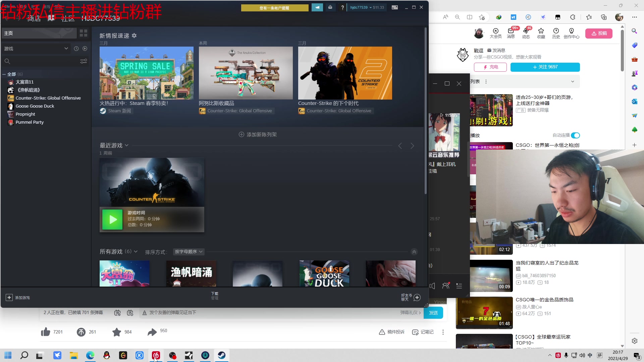Click add new shelf plus icon

[x=241, y=134]
